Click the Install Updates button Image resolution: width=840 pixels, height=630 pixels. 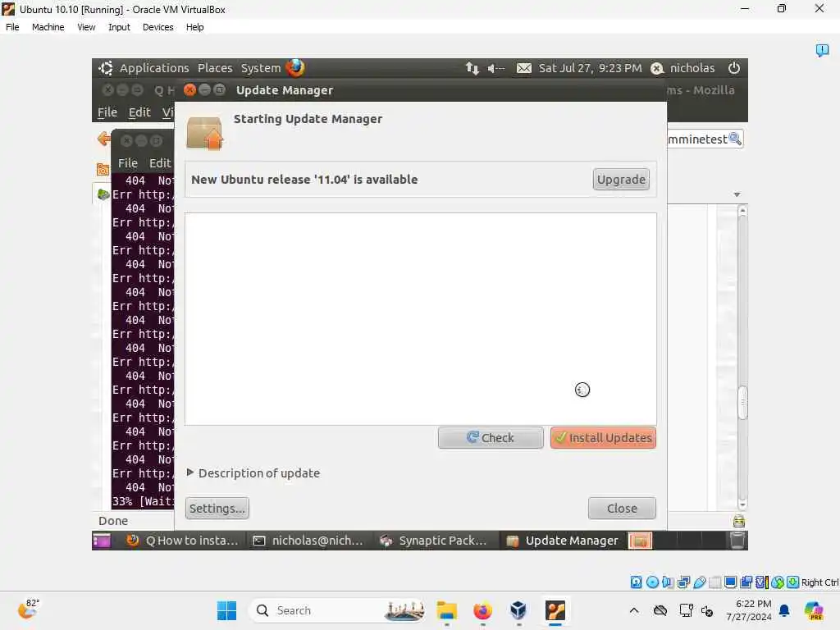pyautogui.click(x=603, y=438)
